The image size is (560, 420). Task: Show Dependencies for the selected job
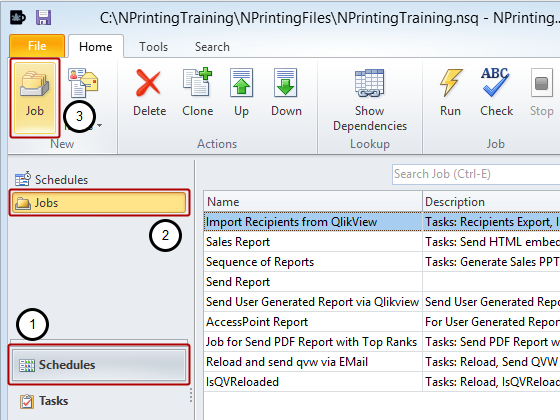pos(370,100)
